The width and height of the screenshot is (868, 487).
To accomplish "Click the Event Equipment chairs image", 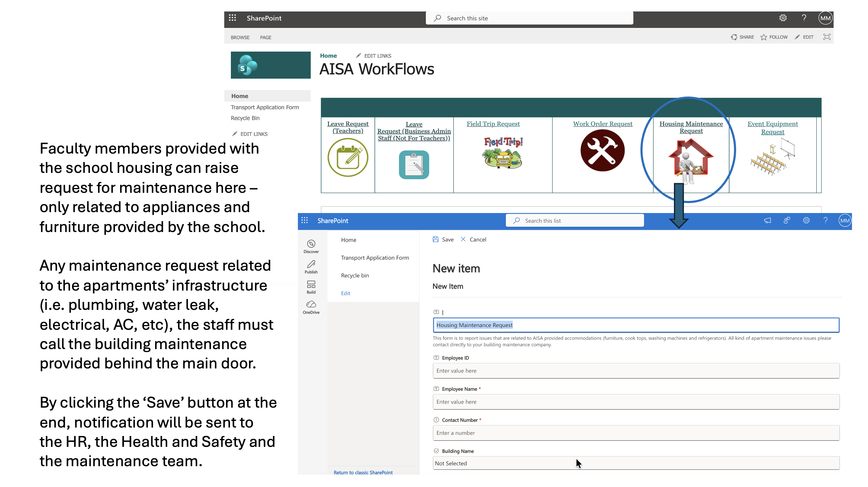I will pyautogui.click(x=772, y=157).
